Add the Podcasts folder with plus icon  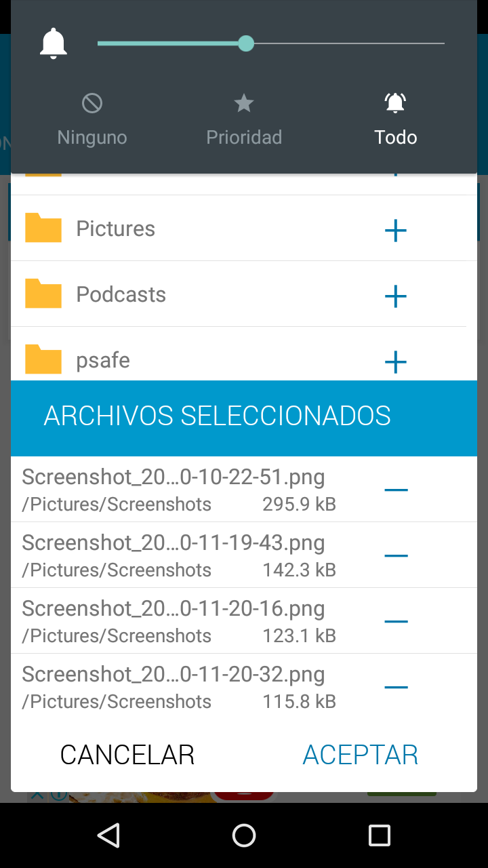point(395,296)
